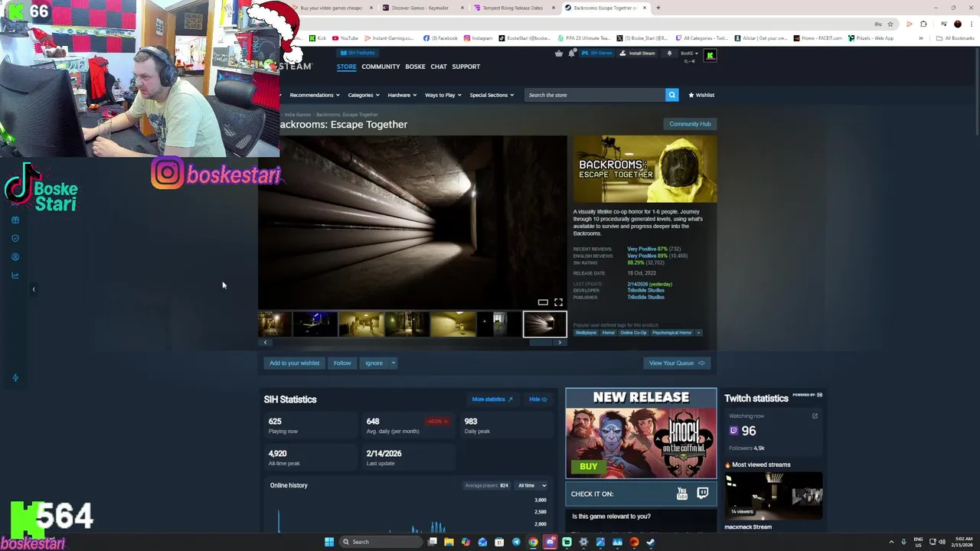Open YouTube from Check It On
The height and width of the screenshot is (551, 980).
tap(682, 494)
